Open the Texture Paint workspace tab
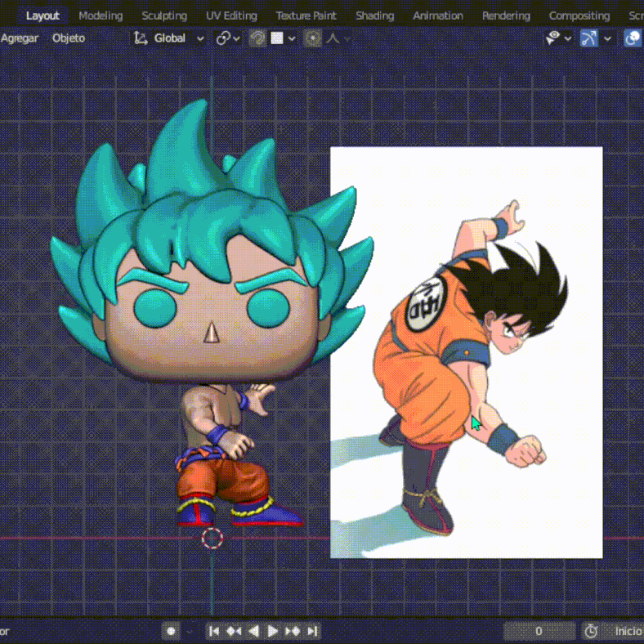This screenshot has width=644, height=644. point(306,16)
